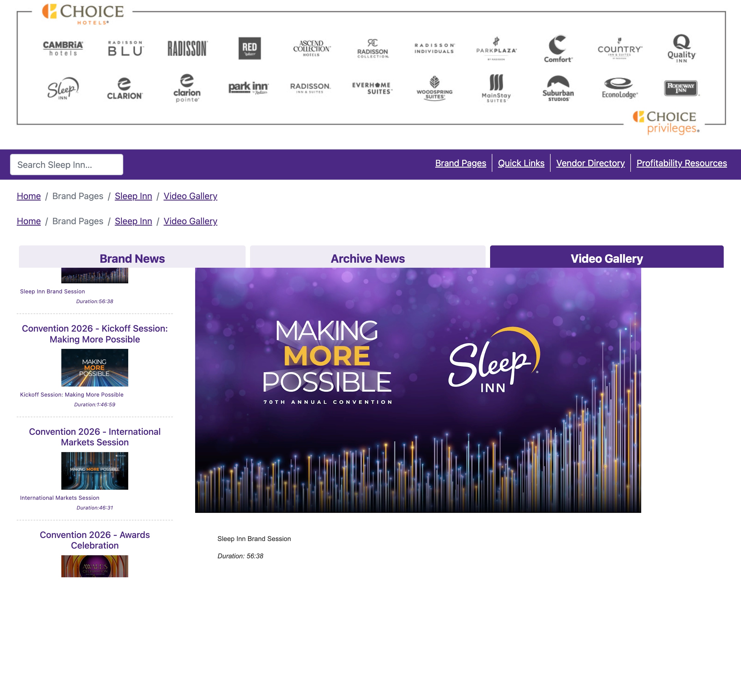The width and height of the screenshot is (741, 700).
Task: Click 'International Markets Session' caption
Action: click(x=60, y=498)
